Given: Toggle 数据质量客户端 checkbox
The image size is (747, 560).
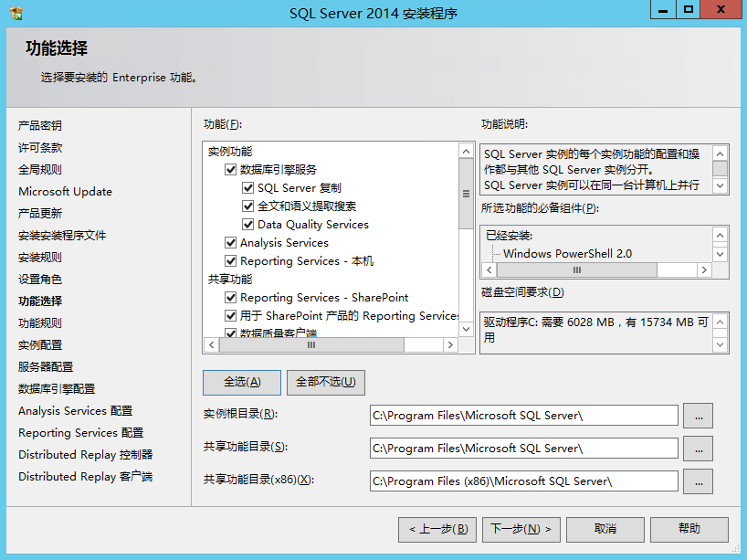Looking at the screenshot, I should [x=230, y=333].
